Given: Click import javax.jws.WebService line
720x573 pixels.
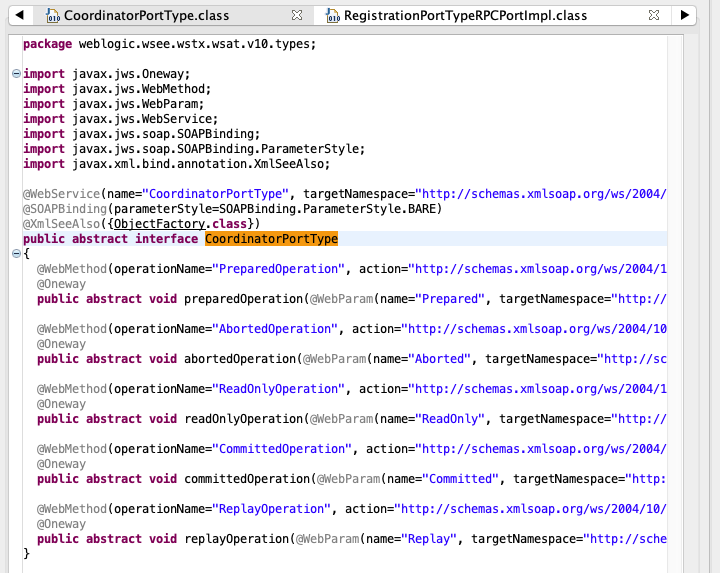Looking at the screenshot, I should tap(120, 119).
